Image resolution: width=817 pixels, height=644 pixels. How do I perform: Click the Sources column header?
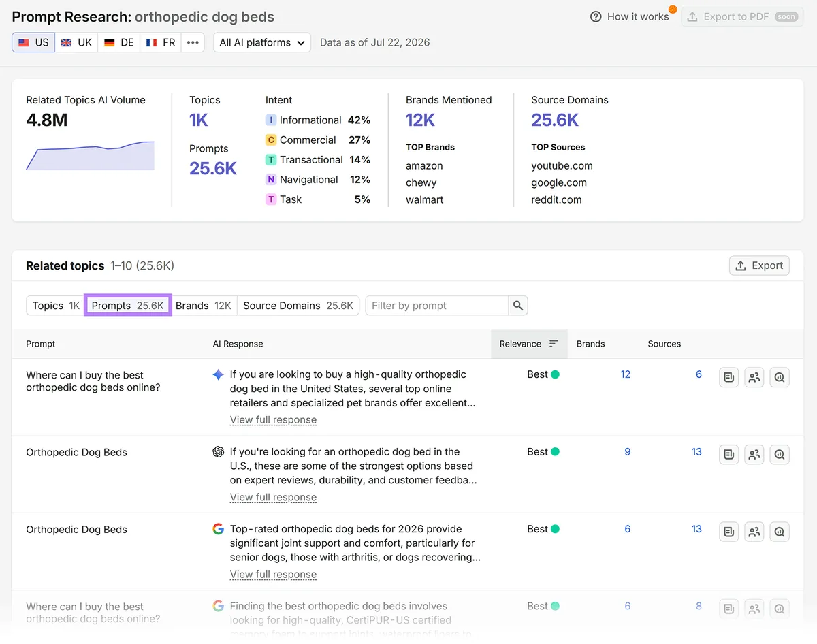point(664,344)
